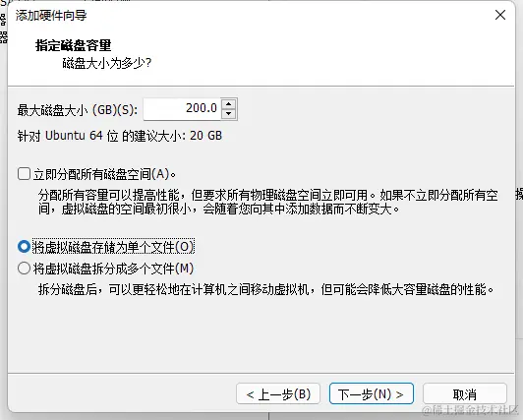Click the 指定磁盘容量 heading

pyautogui.click(x=74, y=45)
